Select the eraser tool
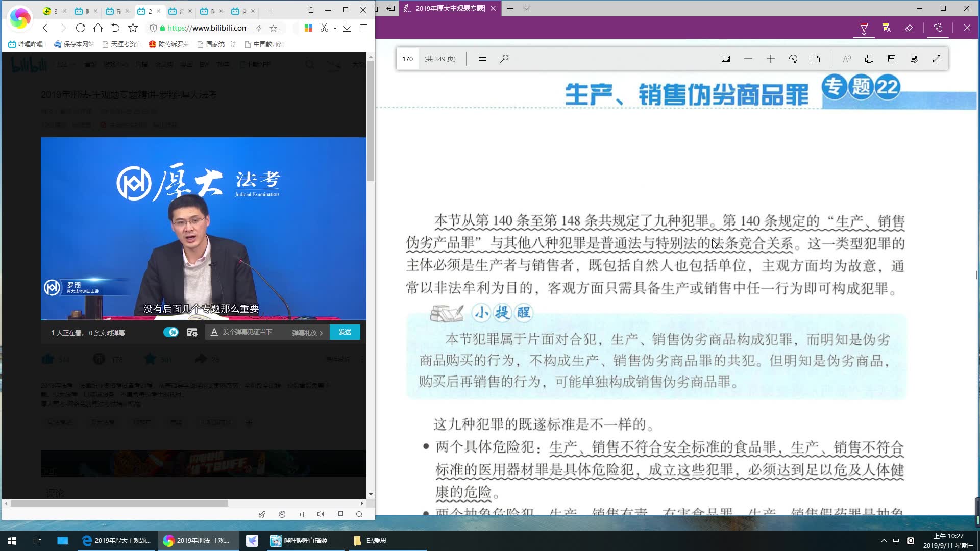Viewport: 980px width, 551px height. (x=909, y=28)
